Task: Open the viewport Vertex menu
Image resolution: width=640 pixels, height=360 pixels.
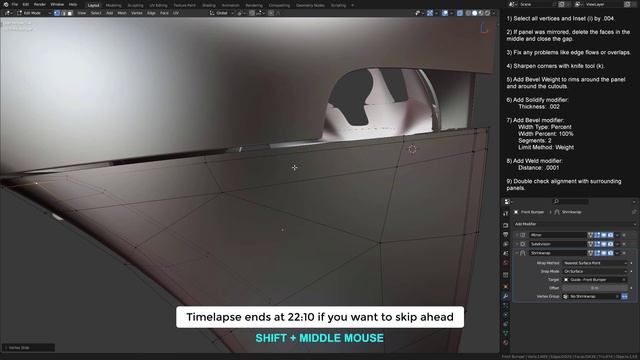Action: 137,13
